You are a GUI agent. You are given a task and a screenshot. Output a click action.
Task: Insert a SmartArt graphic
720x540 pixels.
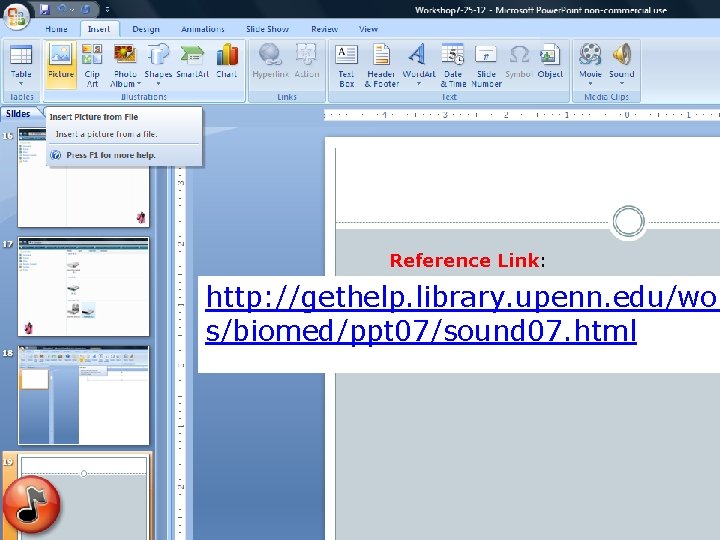click(192, 61)
